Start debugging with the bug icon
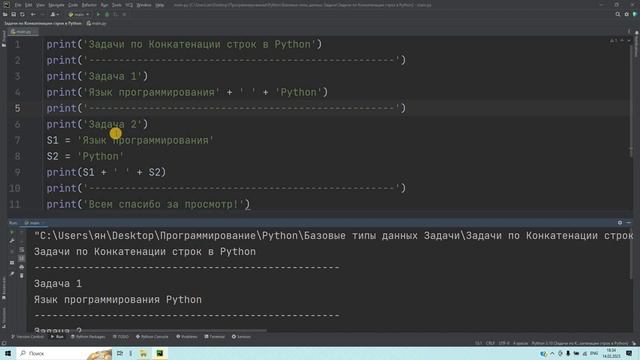Screen dimensions: 640x360 click(107, 14)
